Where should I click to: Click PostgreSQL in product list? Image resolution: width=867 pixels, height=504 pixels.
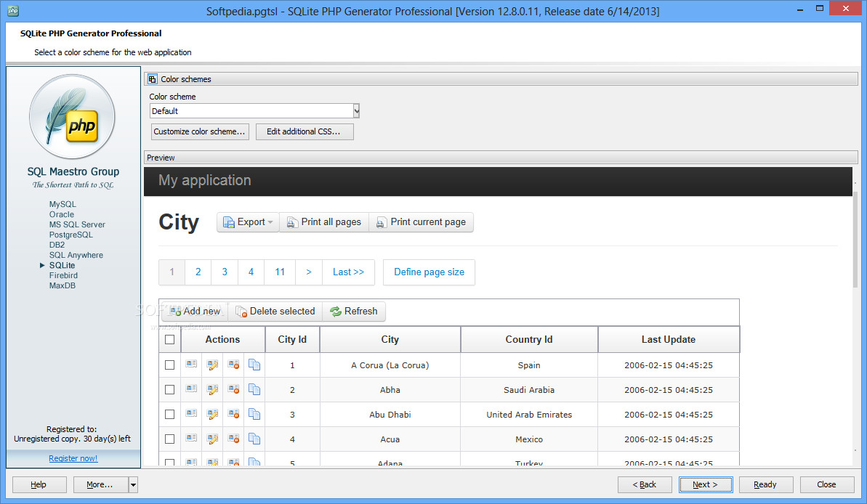click(70, 235)
